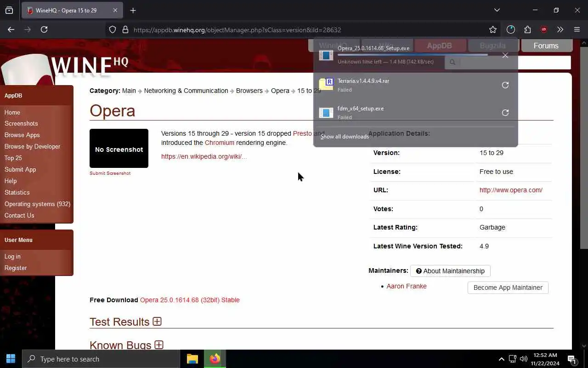
Task: Open File Explorer from taskbar
Action: point(192,359)
